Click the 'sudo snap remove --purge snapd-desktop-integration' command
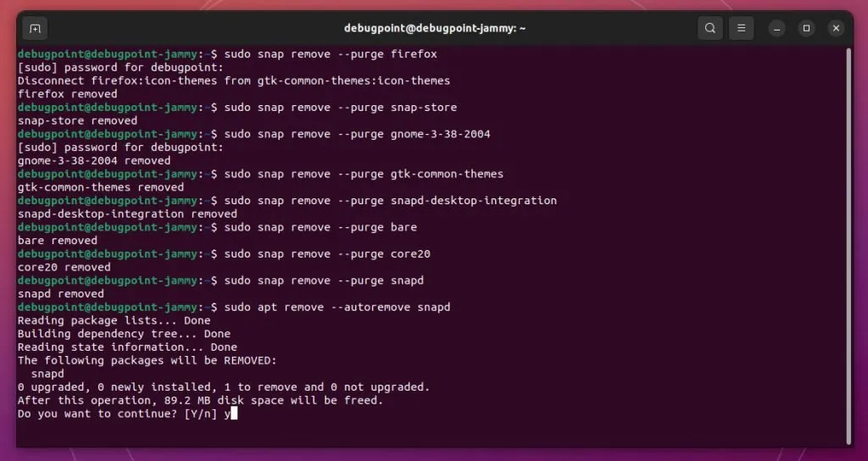This screenshot has height=461, width=868. (390, 200)
